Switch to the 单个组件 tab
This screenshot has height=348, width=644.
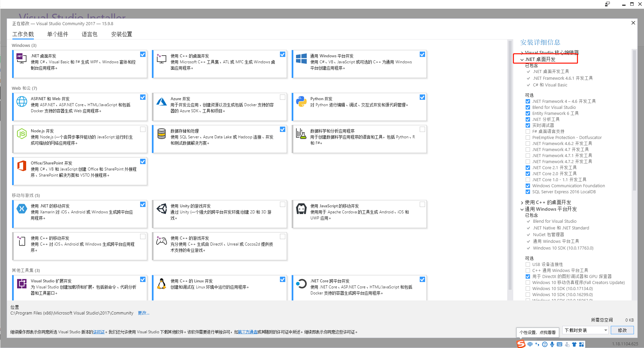coord(57,34)
